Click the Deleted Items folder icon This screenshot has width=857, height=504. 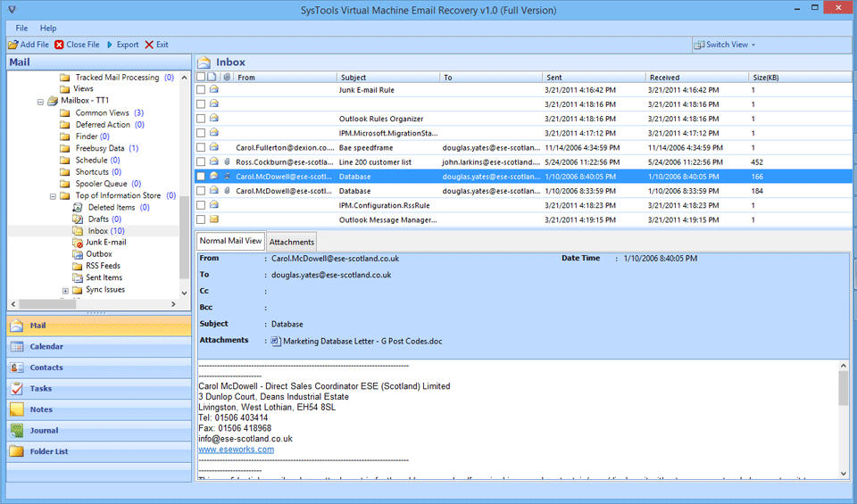[x=78, y=208]
